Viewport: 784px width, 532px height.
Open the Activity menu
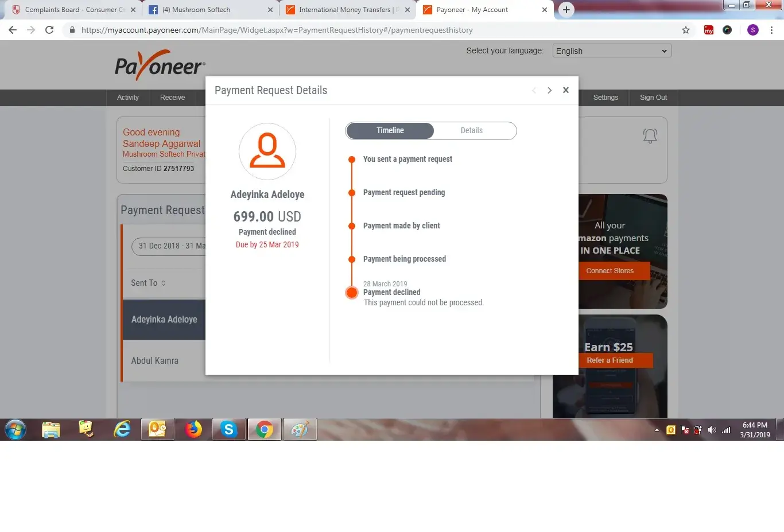pyautogui.click(x=128, y=98)
